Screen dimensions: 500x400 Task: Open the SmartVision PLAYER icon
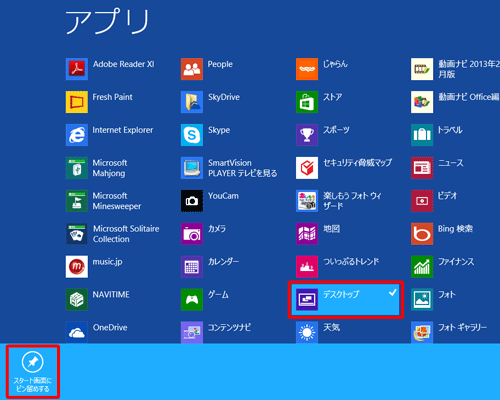coord(192,168)
